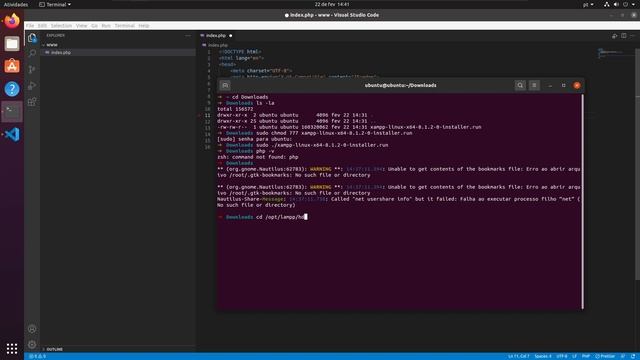Select the Terminal icon in the dock

[12, 111]
